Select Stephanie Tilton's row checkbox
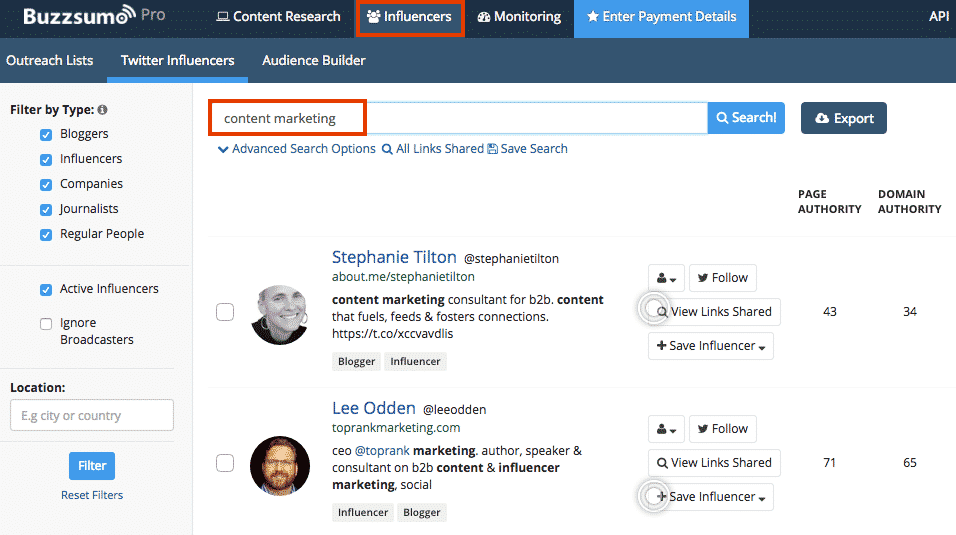 pos(225,312)
